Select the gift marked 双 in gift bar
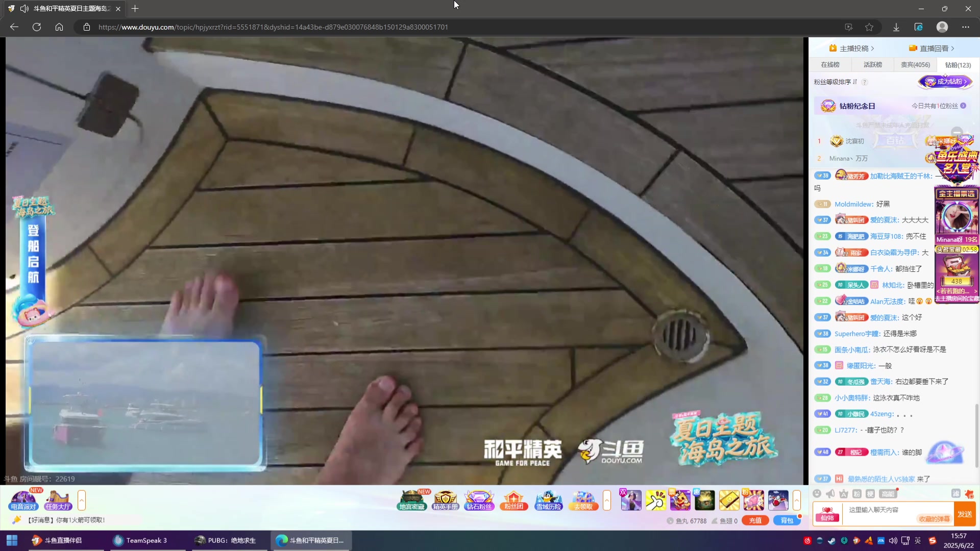Screen dimensions: 980x551 (631, 500)
